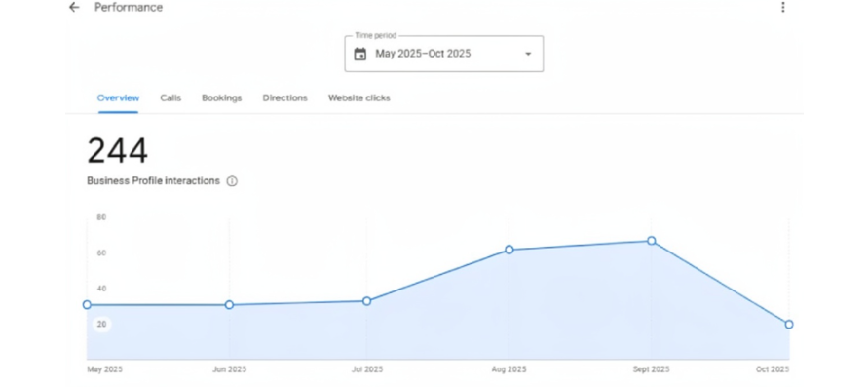Select the Directions tab
This screenshot has height=387, width=868.
coord(285,98)
